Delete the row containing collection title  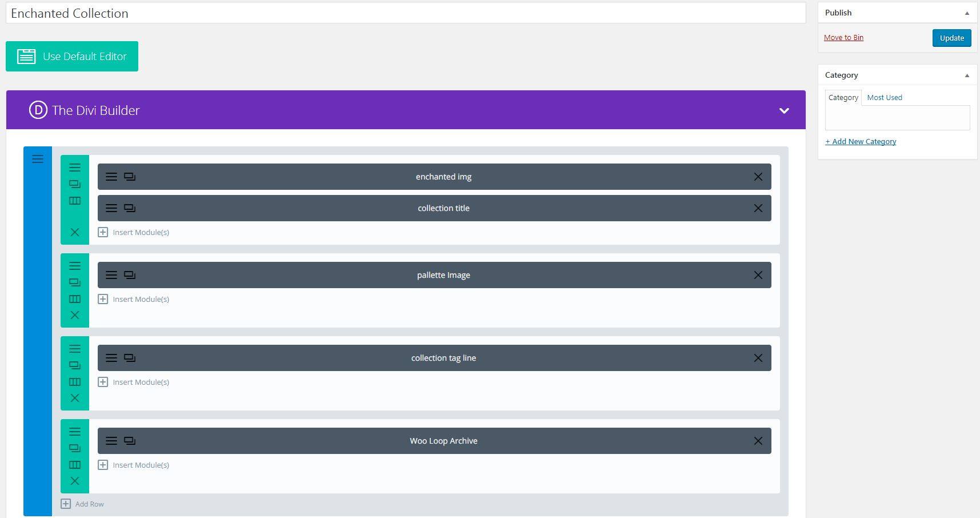[x=75, y=232]
